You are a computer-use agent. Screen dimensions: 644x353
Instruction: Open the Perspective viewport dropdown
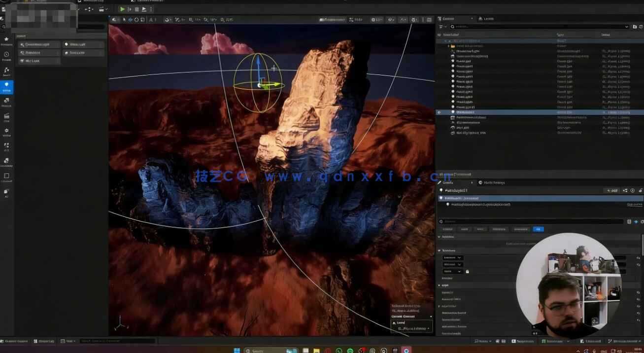pos(333,20)
